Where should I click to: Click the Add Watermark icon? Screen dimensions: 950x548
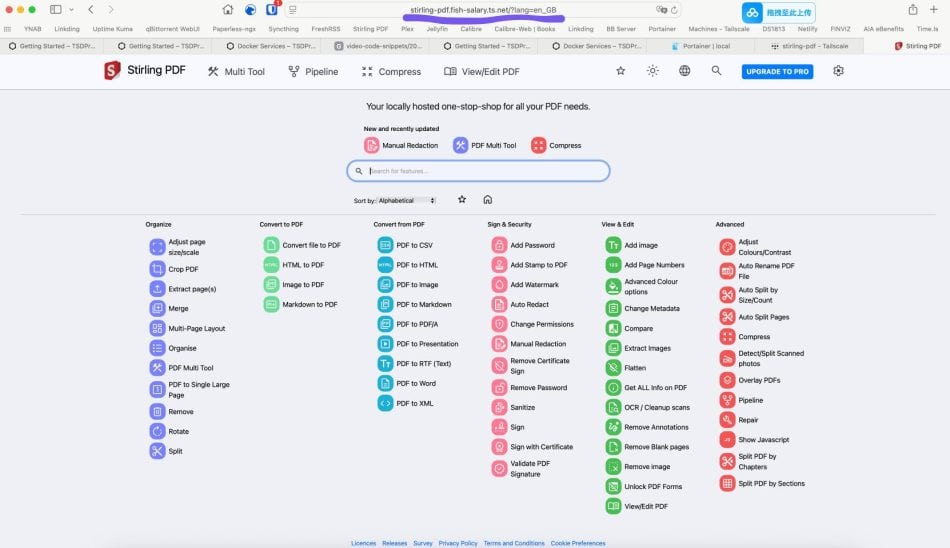499,284
